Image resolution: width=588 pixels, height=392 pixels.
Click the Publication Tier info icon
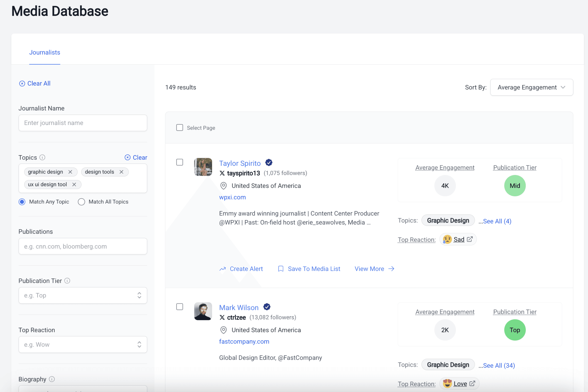pos(67,281)
